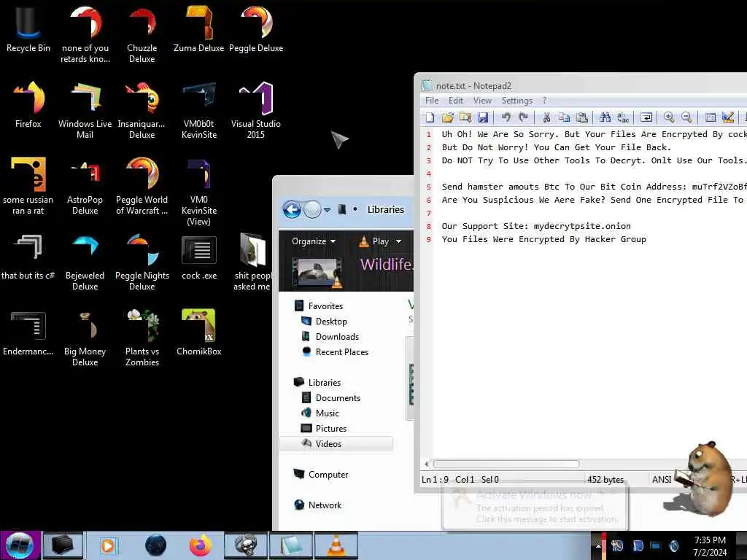Click Play in Explorer command bar
The width and height of the screenshot is (747, 560).
374,241
